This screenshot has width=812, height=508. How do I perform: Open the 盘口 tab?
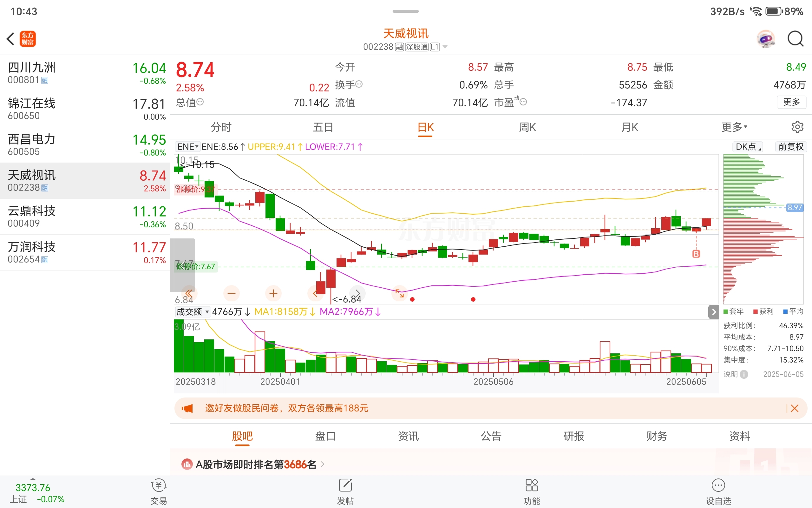(x=325, y=436)
